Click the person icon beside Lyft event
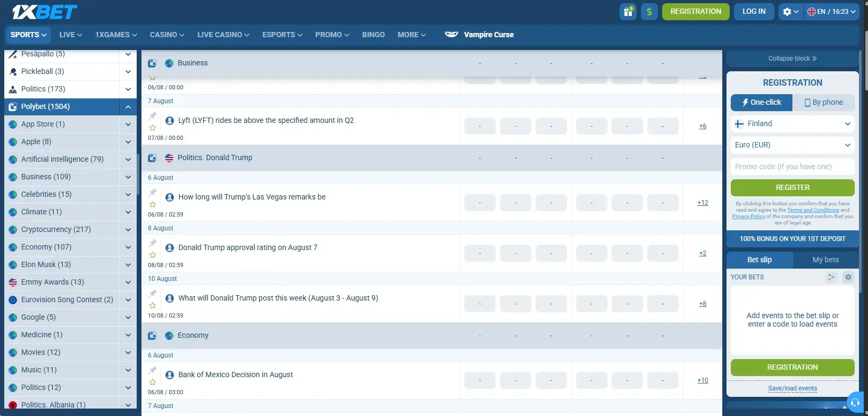 pos(170,121)
